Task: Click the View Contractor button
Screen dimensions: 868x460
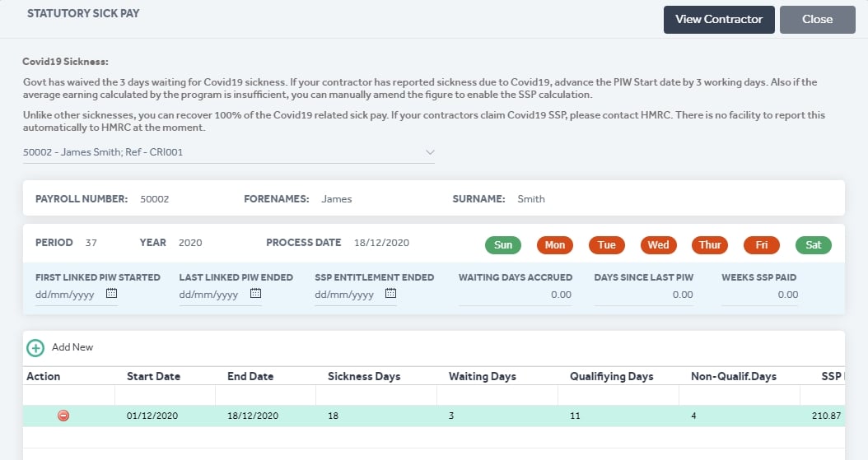Action: click(719, 20)
